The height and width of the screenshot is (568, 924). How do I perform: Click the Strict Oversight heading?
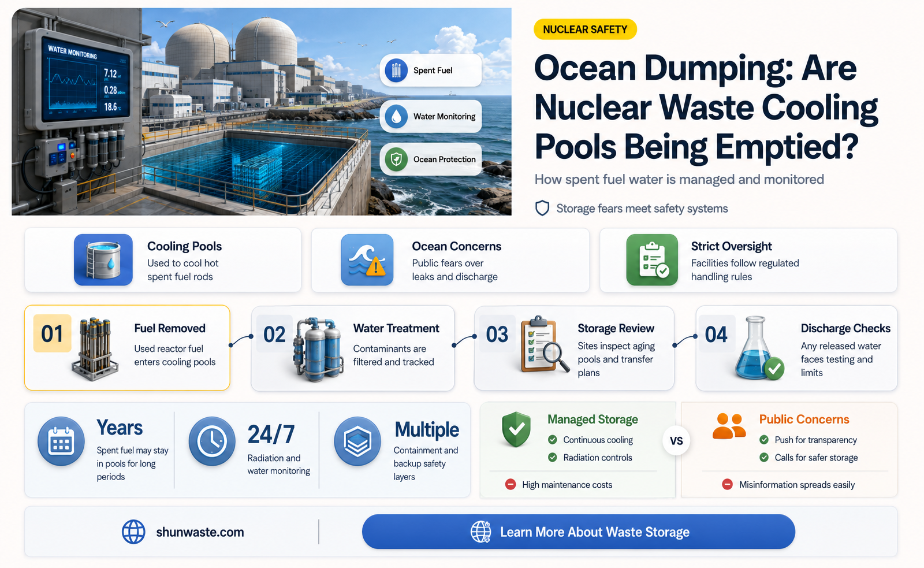tap(731, 246)
